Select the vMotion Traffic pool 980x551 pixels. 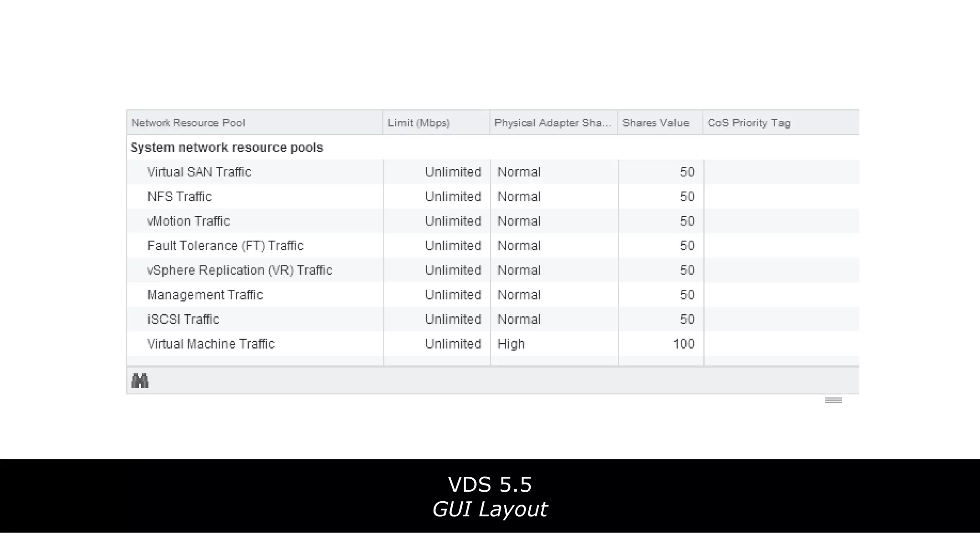point(493,221)
